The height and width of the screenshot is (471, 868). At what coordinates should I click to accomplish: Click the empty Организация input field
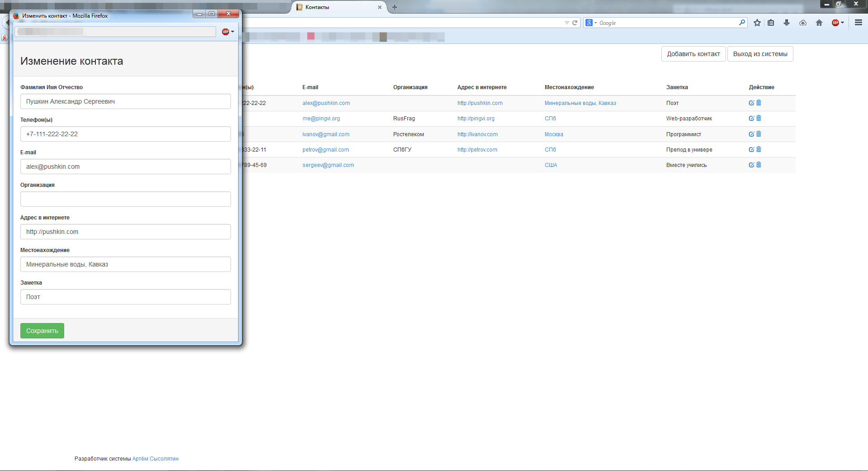126,199
